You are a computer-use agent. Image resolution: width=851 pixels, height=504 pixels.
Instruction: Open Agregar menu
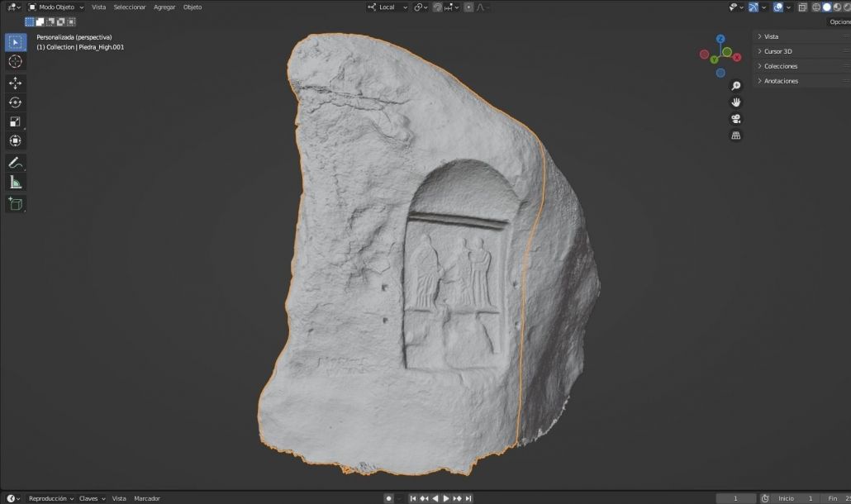pos(164,7)
